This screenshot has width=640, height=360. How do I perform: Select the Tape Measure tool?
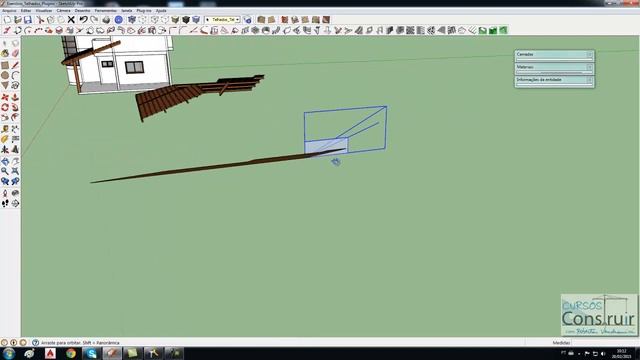pyautogui.click(x=5, y=129)
